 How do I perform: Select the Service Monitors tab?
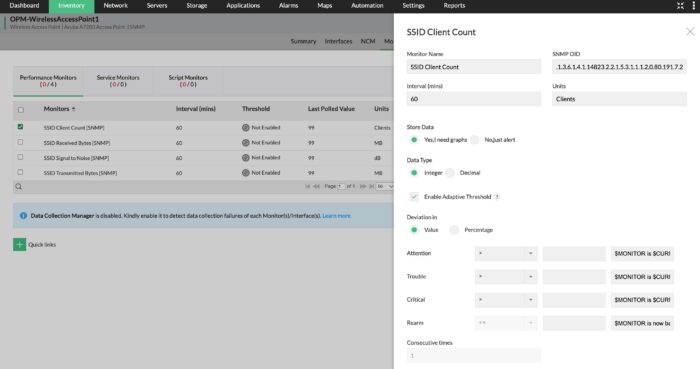pyautogui.click(x=118, y=81)
